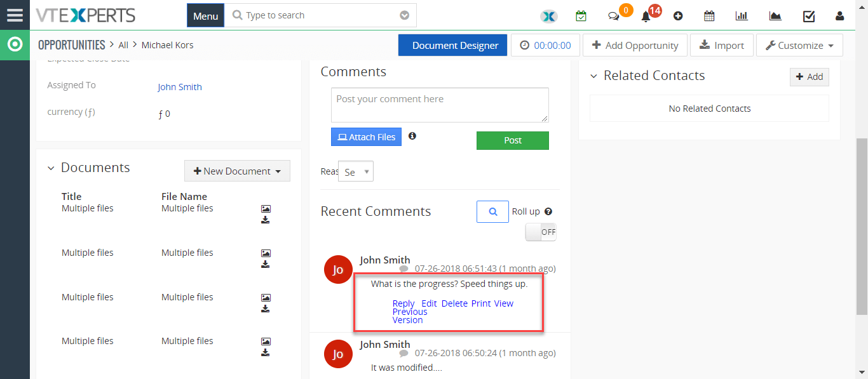This screenshot has width=868, height=379.
Task: Open tasks using the checkbox icon
Action: 809,16
